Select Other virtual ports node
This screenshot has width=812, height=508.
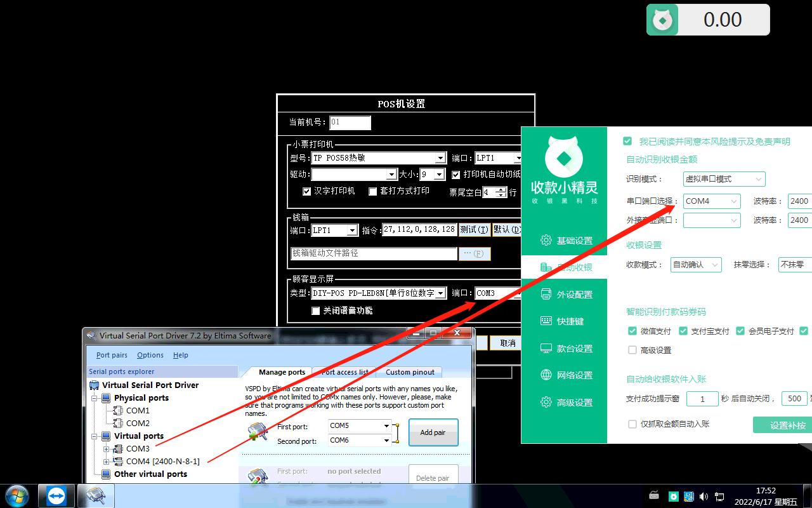150,474
